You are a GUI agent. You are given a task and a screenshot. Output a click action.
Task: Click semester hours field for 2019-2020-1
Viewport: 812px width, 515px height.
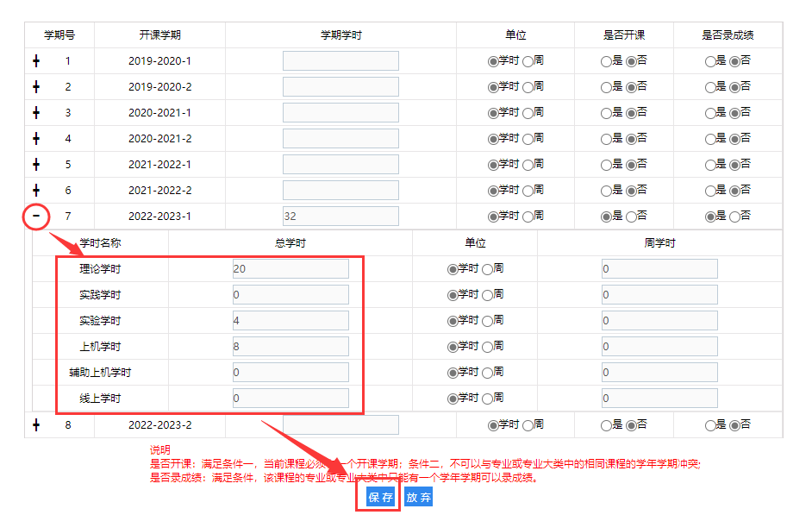click(340, 61)
